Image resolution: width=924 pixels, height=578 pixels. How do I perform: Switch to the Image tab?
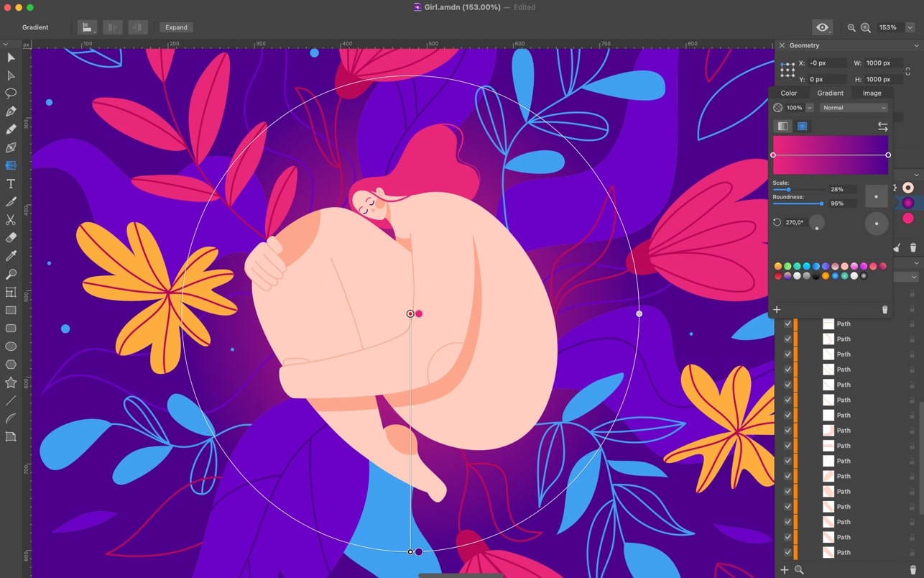pos(872,93)
